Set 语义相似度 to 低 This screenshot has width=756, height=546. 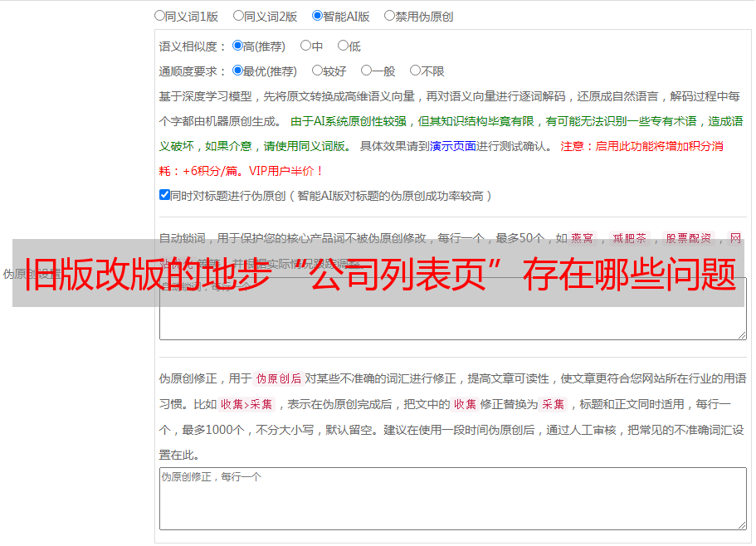[343, 46]
